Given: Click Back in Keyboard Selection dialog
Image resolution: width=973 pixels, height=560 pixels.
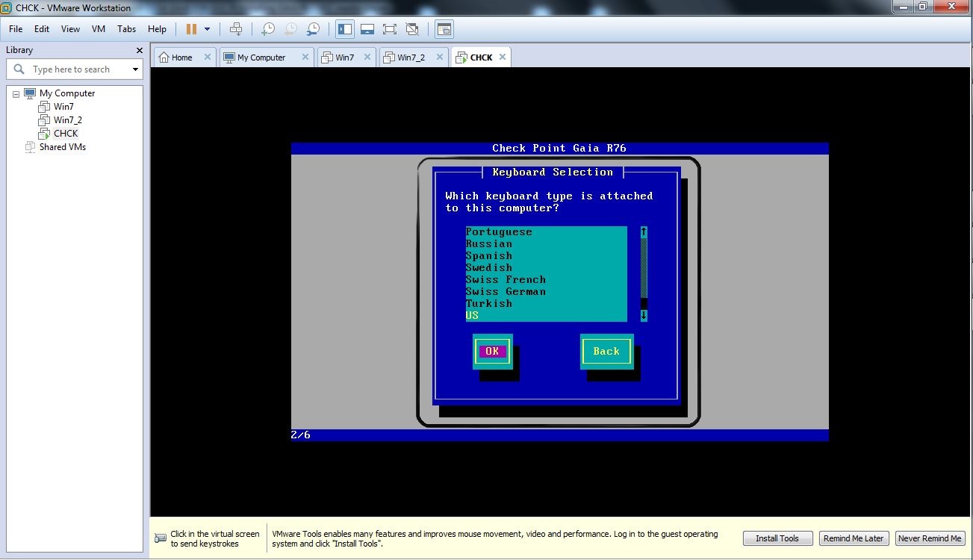Looking at the screenshot, I should pyautogui.click(x=606, y=352).
